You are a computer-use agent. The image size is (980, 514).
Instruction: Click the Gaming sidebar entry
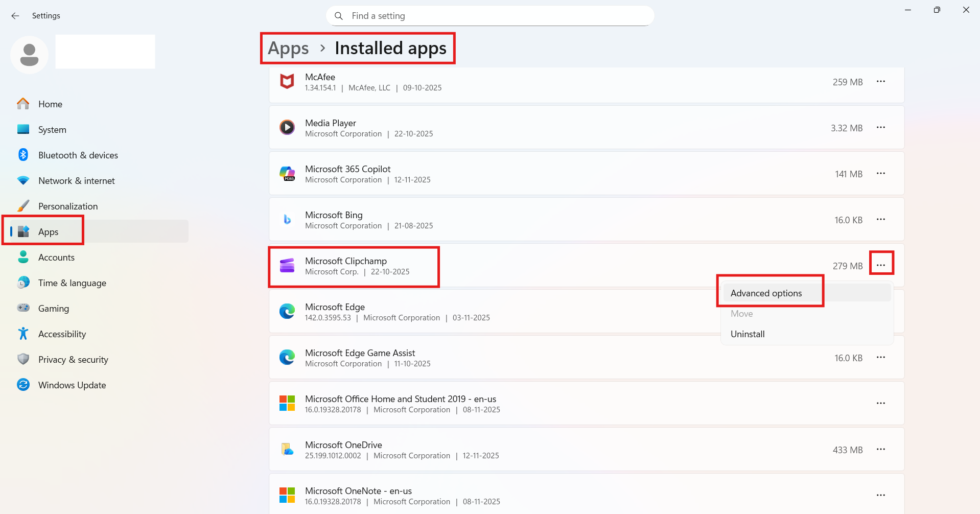click(54, 308)
